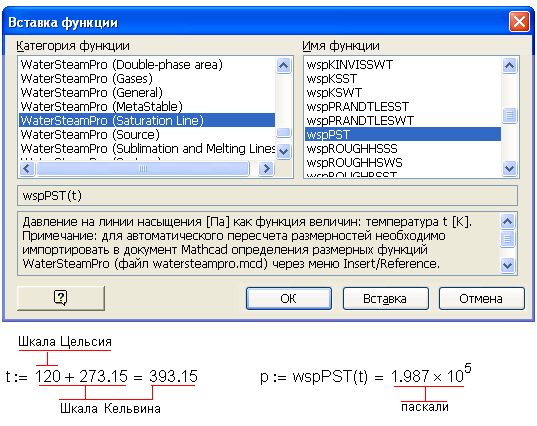
Task: Click the 120 + 273.15 expression
Action: 82,376
